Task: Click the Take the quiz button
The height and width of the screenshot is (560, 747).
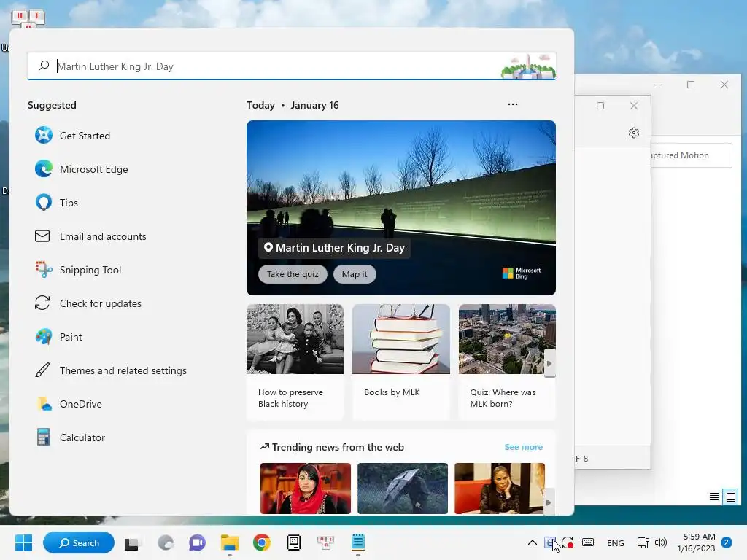Action: click(x=293, y=274)
